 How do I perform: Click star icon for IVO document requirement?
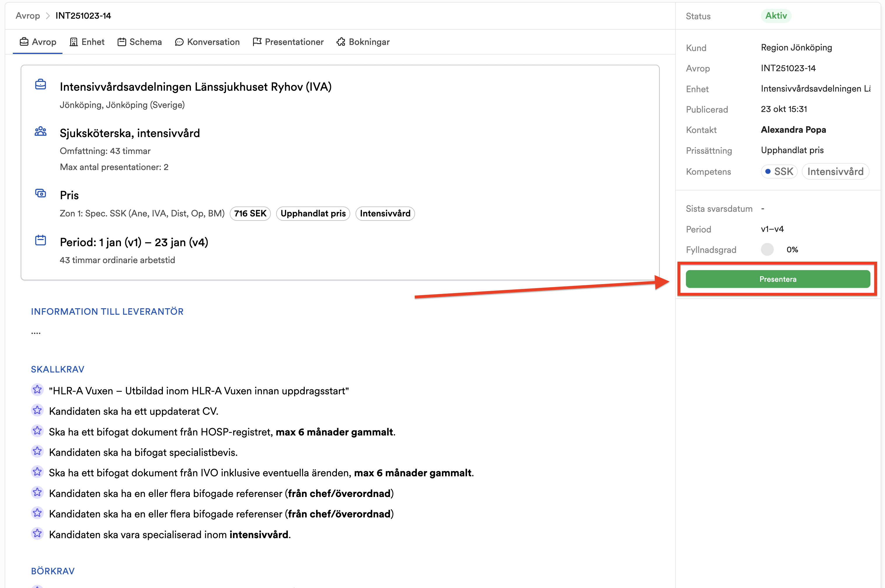37,472
